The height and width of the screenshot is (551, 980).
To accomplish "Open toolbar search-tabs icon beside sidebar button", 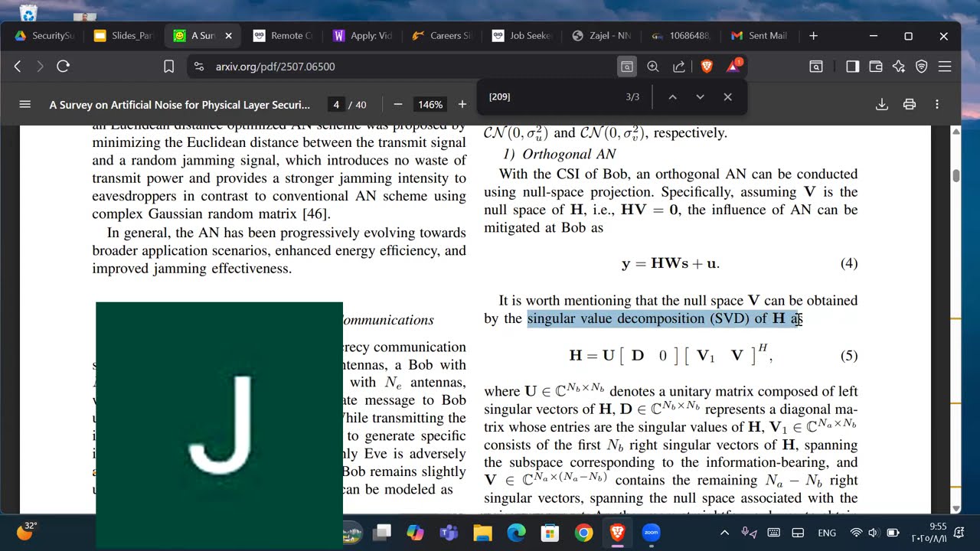I will tap(816, 67).
